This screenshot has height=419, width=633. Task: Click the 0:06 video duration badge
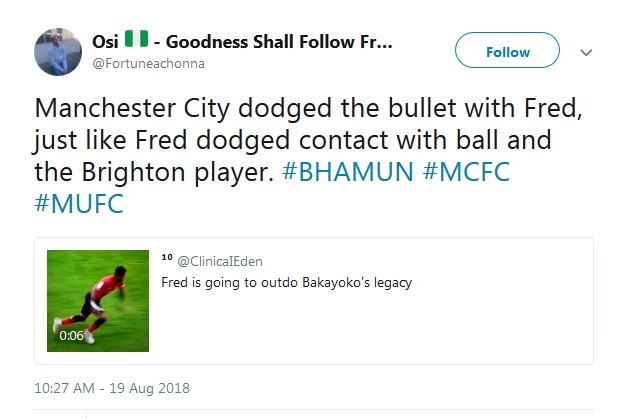point(71,336)
